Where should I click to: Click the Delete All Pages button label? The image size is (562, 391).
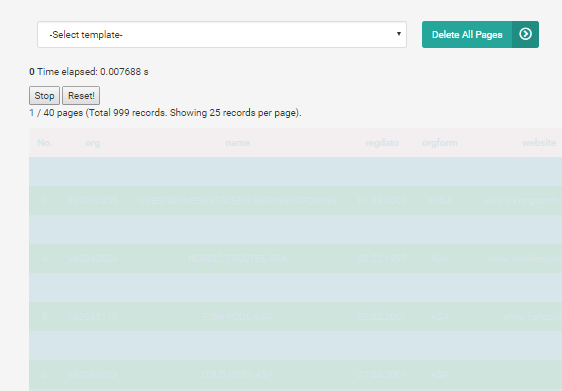(467, 35)
